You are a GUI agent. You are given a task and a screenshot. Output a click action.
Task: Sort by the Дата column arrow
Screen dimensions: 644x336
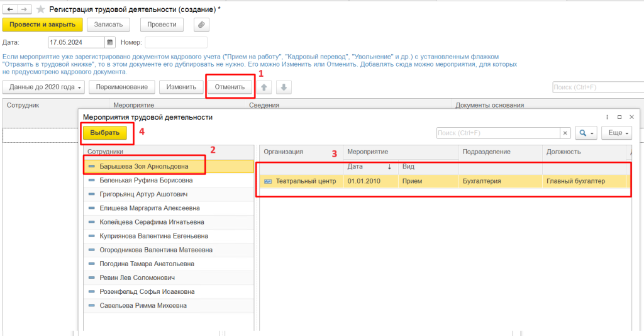(389, 167)
